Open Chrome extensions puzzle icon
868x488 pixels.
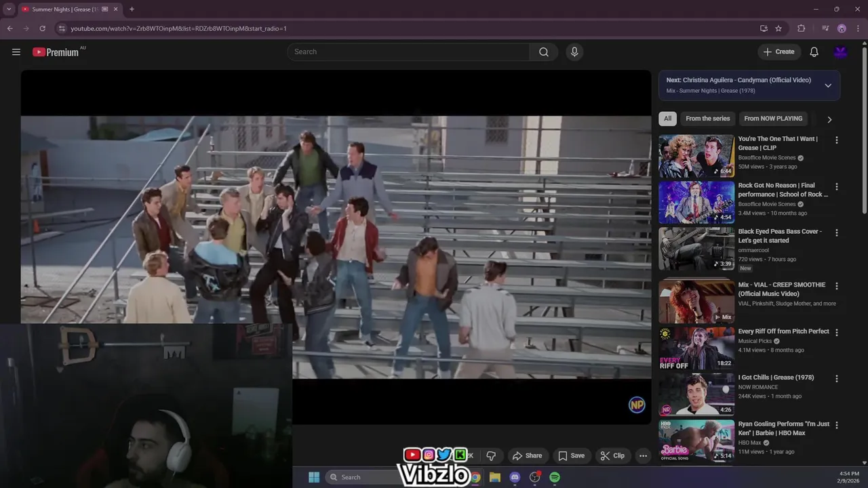click(x=802, y=28)
